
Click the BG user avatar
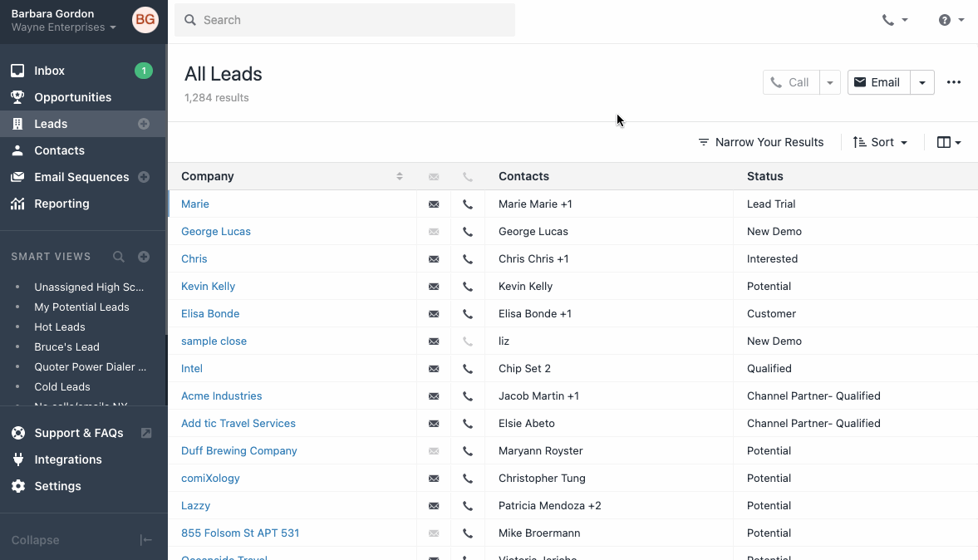point(145,20)
